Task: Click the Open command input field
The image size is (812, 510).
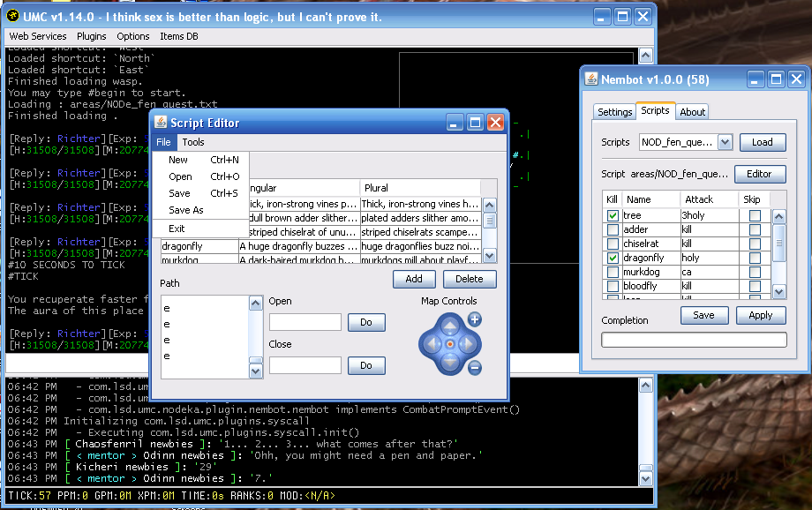Action: pyautogui.click(x=304, y=322)
